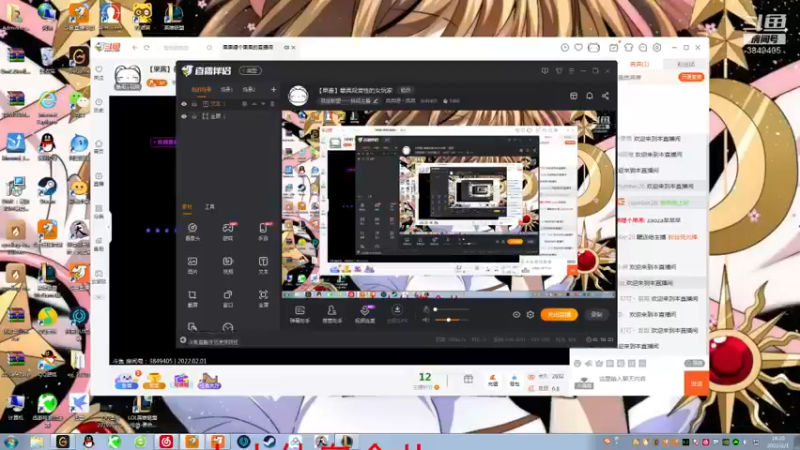Open the 弹幕助手 danmaku assistant
The width and height of the screenshot is (800, 450).
click(x=300, y=314)
